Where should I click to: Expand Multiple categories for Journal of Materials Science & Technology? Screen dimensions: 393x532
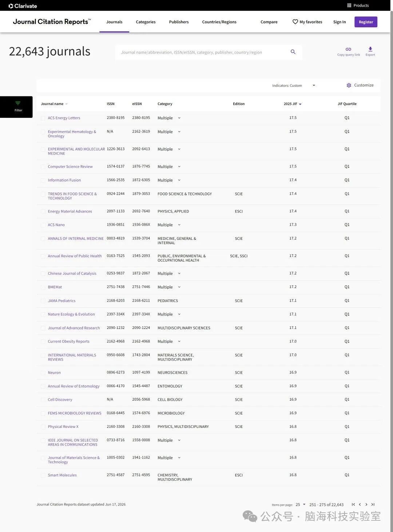tap(179, 458)
